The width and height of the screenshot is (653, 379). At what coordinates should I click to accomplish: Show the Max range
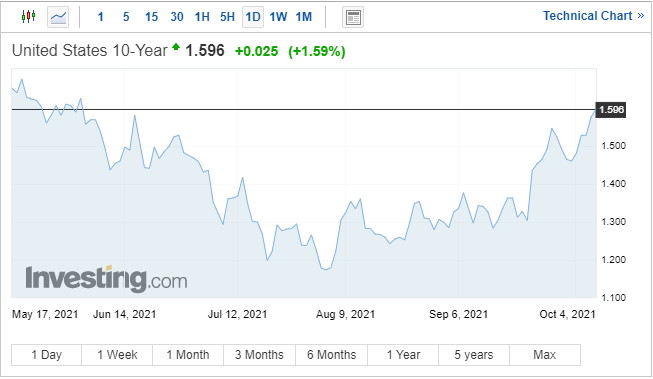[x=545, y=355]
